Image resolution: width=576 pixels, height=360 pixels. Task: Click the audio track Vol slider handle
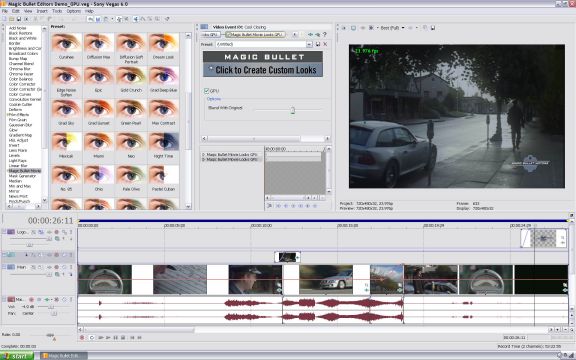(51, 307)
